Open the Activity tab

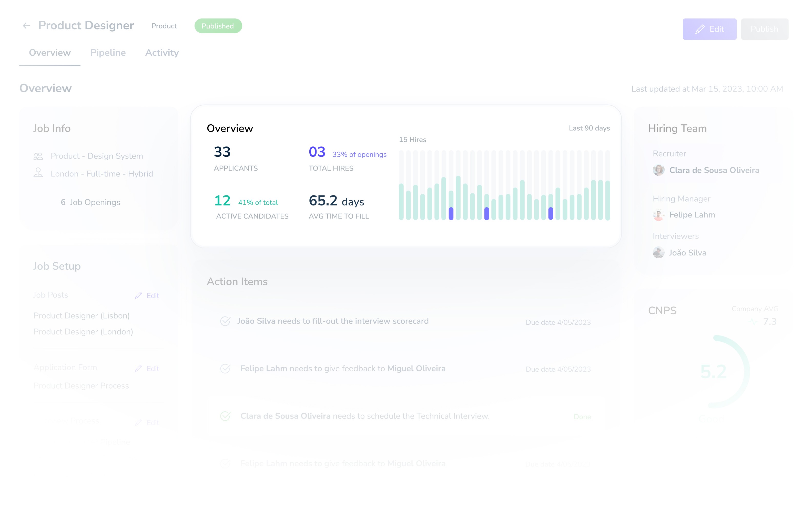coord(162,53)
